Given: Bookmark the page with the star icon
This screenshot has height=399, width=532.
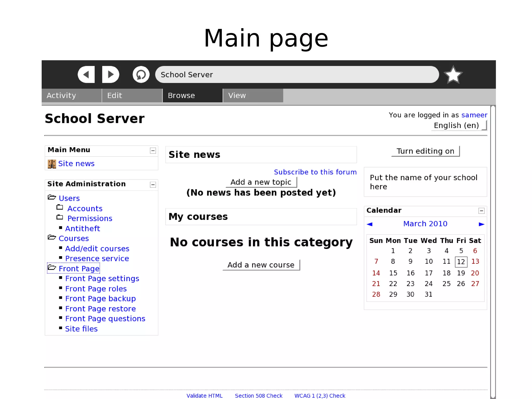Looking at the screenshot, I should [x=453, y=75].
